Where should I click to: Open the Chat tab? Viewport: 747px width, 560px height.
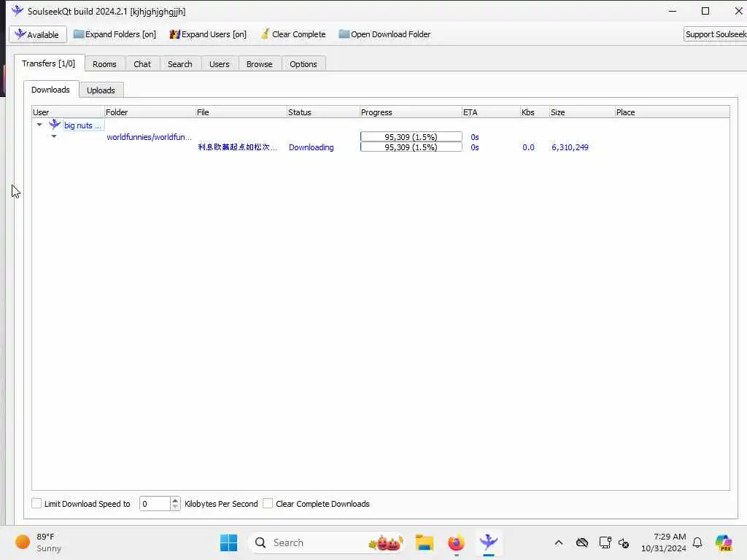142,64
